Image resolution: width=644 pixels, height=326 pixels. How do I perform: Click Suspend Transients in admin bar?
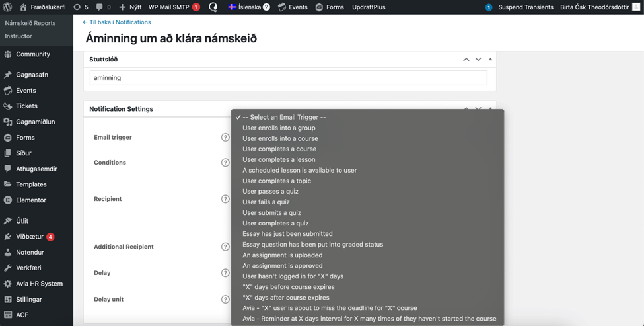click(x=526, y=7)
